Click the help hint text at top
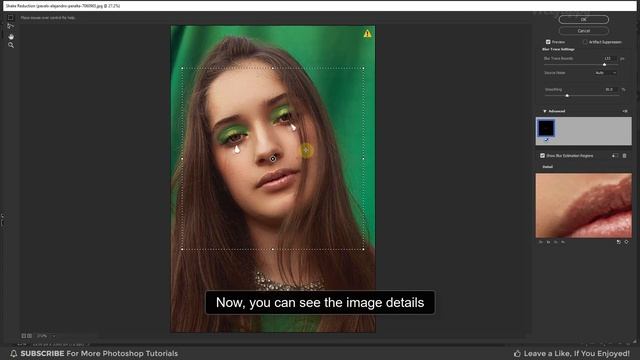Screen dimensions: 640x360 [x=48, y=18]
